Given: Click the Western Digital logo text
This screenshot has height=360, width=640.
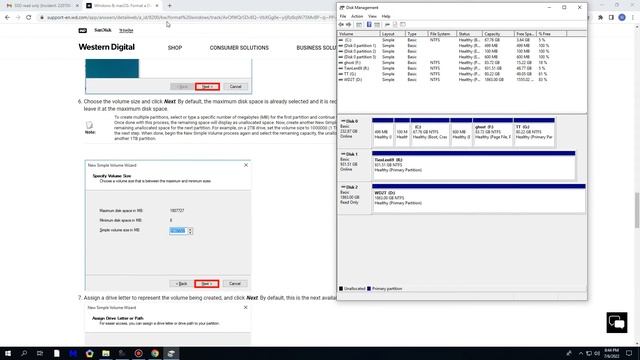Looking at the screenshot, I should tap(107, 47).
